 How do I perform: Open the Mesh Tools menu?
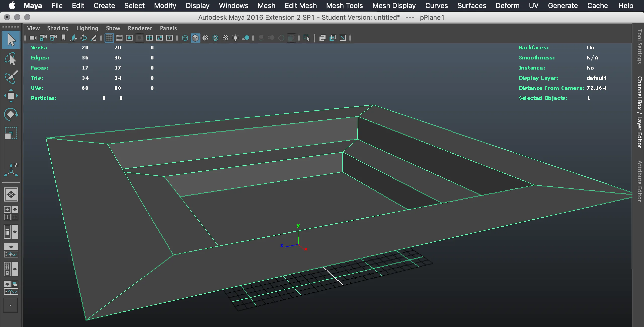coord(344,6)
